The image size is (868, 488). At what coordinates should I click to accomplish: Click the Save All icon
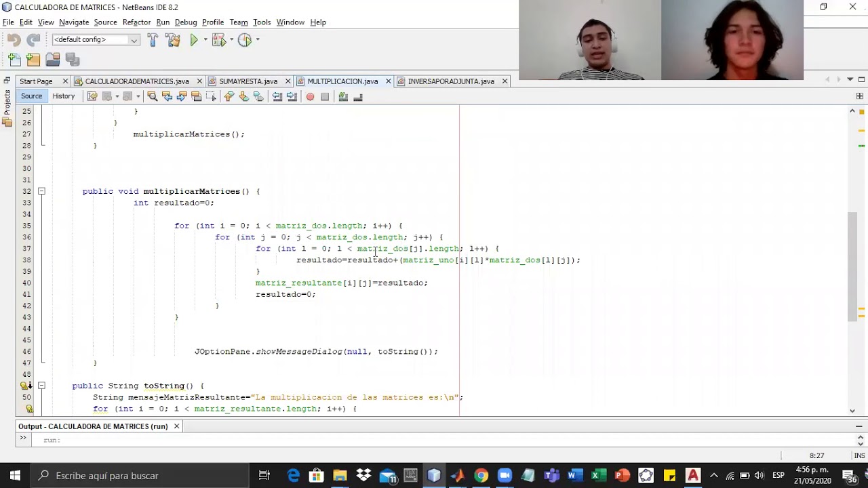(x=73, y=60)
